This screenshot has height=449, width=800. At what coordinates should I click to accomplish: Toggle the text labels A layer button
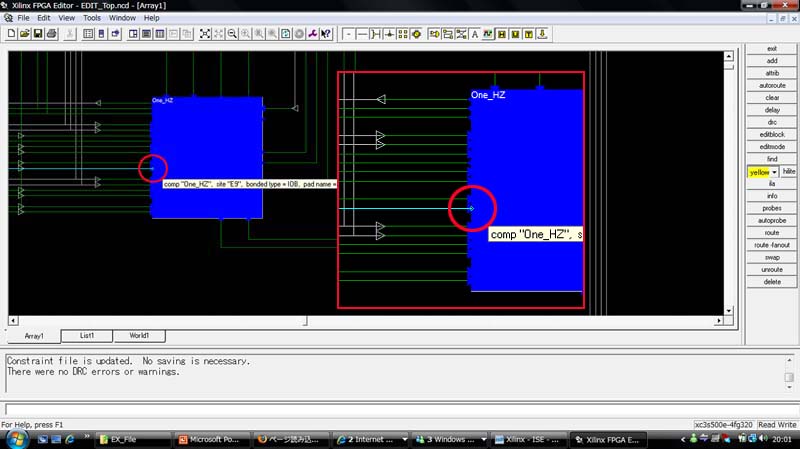[x=474, y=34]
